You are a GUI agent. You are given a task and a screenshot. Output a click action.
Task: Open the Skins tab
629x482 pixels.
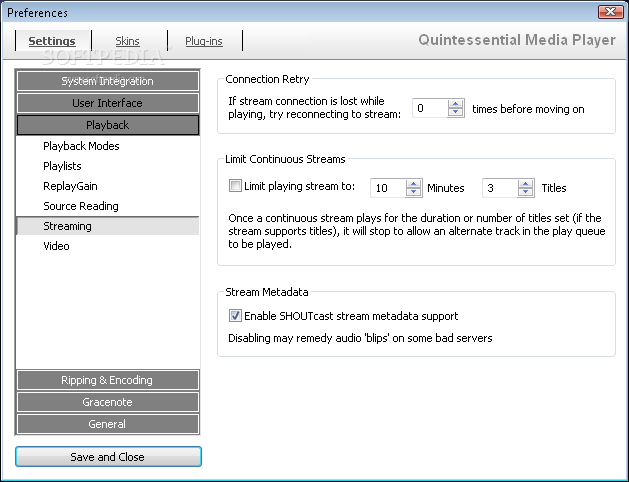pos(127,41)
